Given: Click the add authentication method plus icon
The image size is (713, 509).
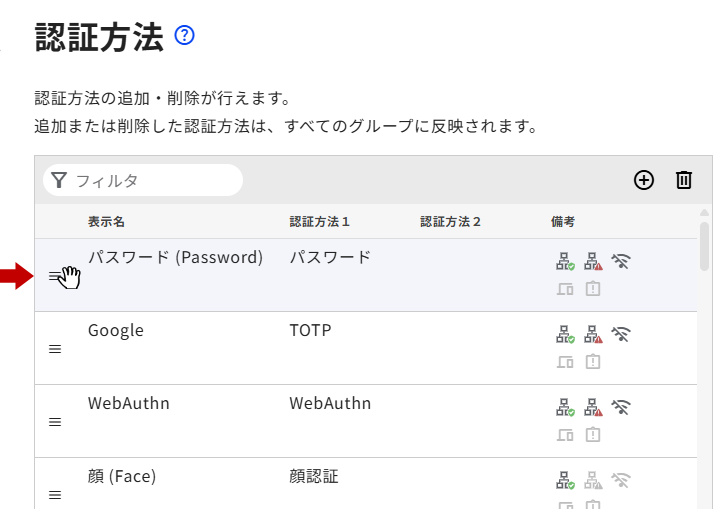Looking at the screenshot, I should click(x=644, y=180).
